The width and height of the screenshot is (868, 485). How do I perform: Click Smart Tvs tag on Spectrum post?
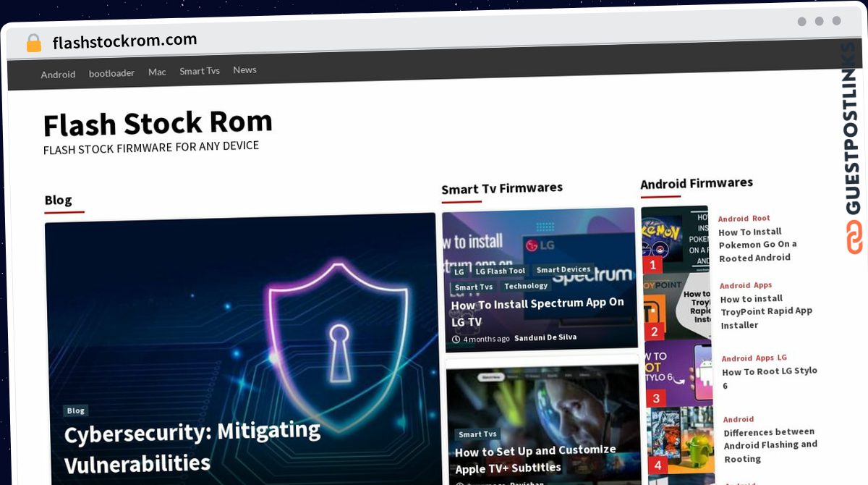474,287
